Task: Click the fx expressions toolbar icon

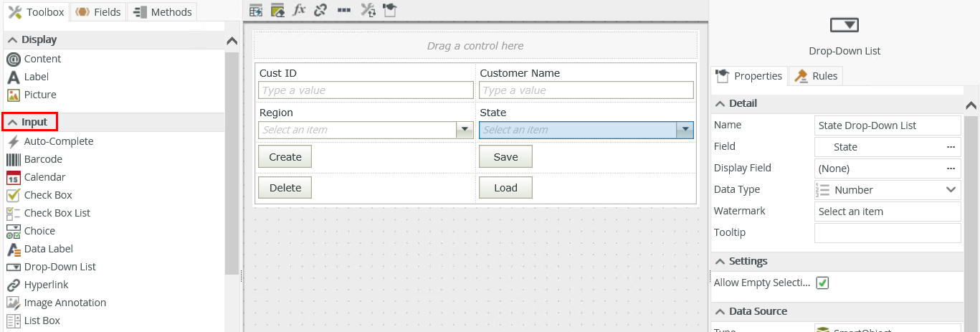Action: click(300, 10)
